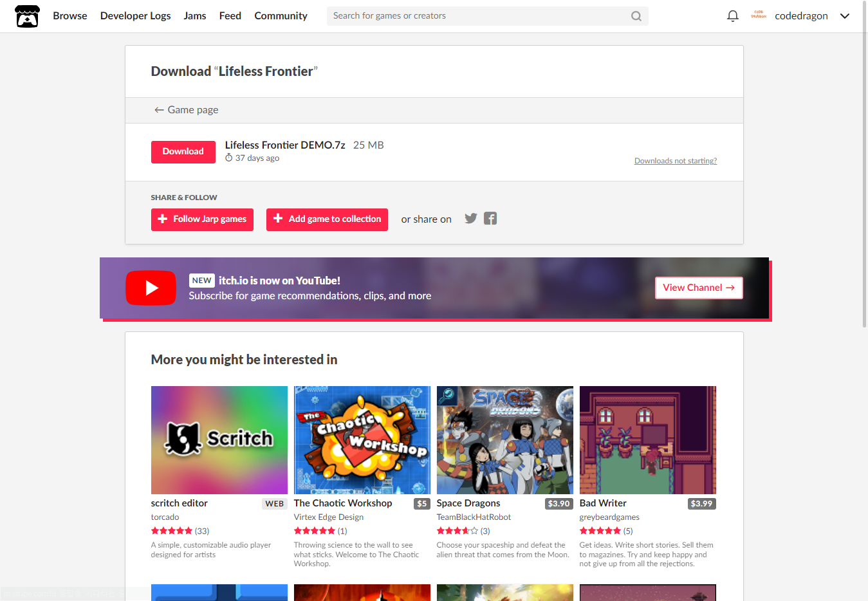Click the search magnifier icon
Image resolution: width=868 pixels, height=601 pixels.
point(636,16)
